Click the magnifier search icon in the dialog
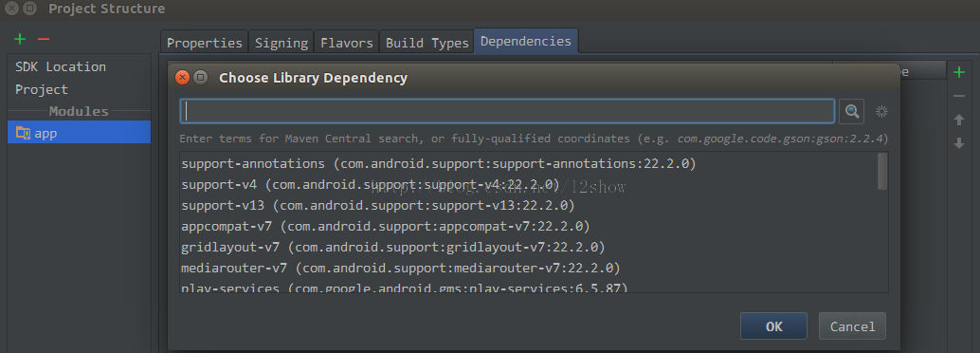This screenshot has width=980, height=353. 851,111
